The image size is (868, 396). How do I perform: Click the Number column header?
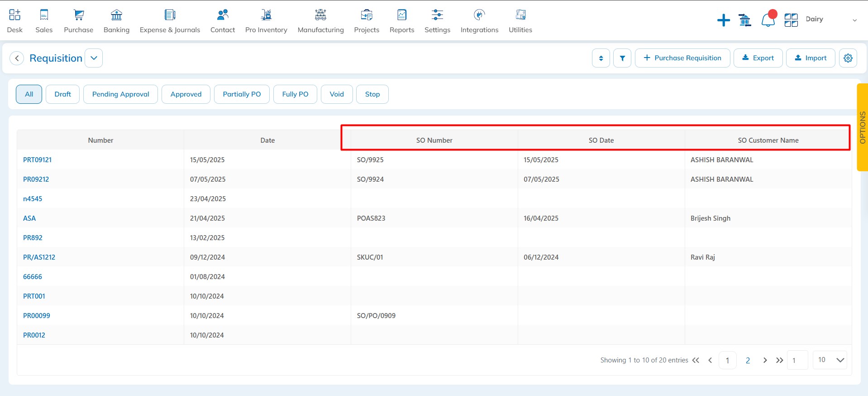click(100, 140)
